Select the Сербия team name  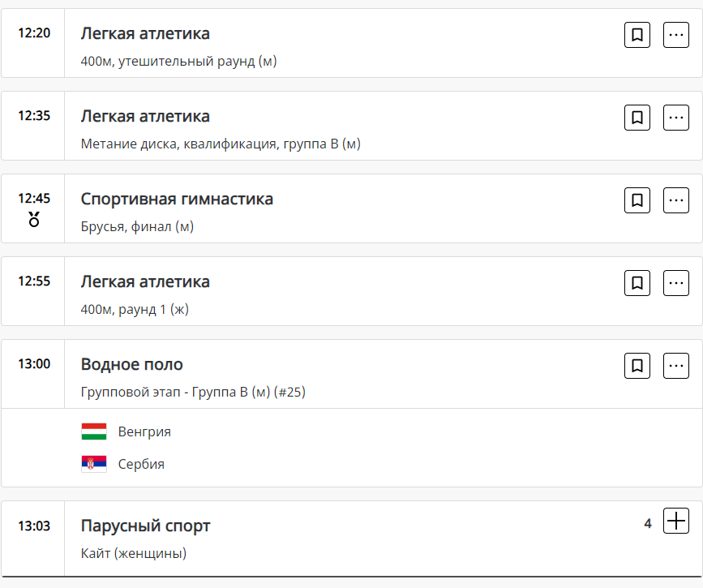141,464
